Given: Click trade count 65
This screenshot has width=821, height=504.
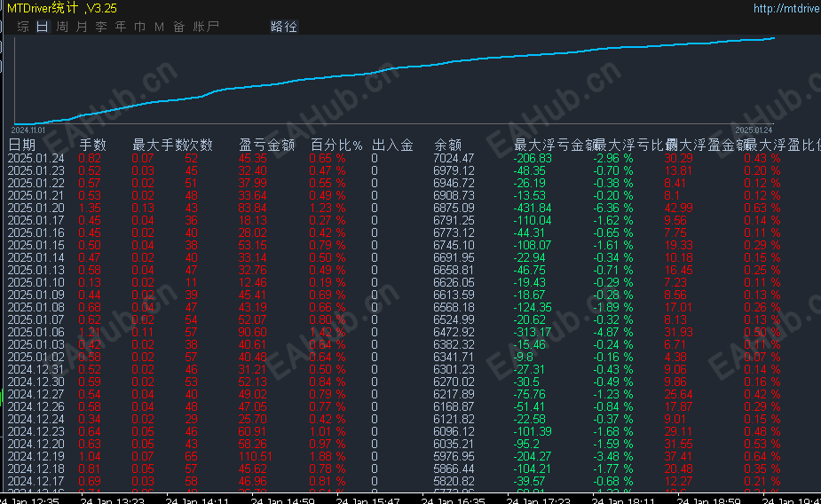Looking at the screenshot, I should [191, 456].
